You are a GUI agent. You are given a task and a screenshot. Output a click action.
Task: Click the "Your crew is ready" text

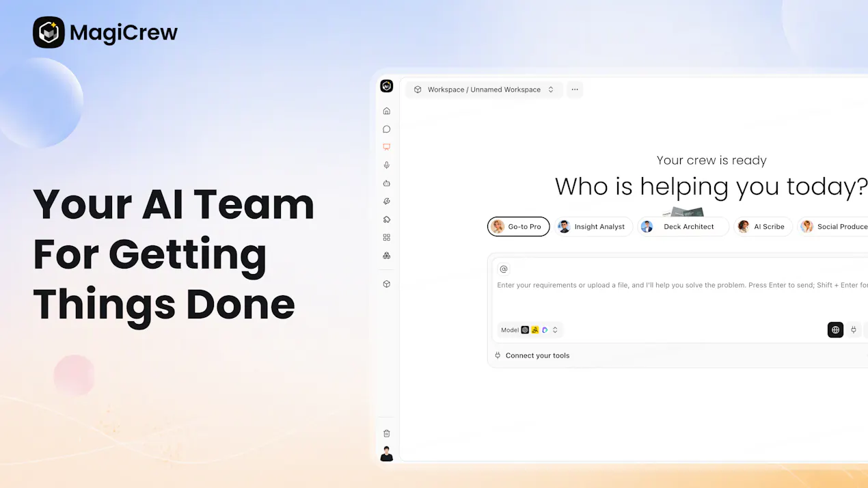click(x=711, y=160)
